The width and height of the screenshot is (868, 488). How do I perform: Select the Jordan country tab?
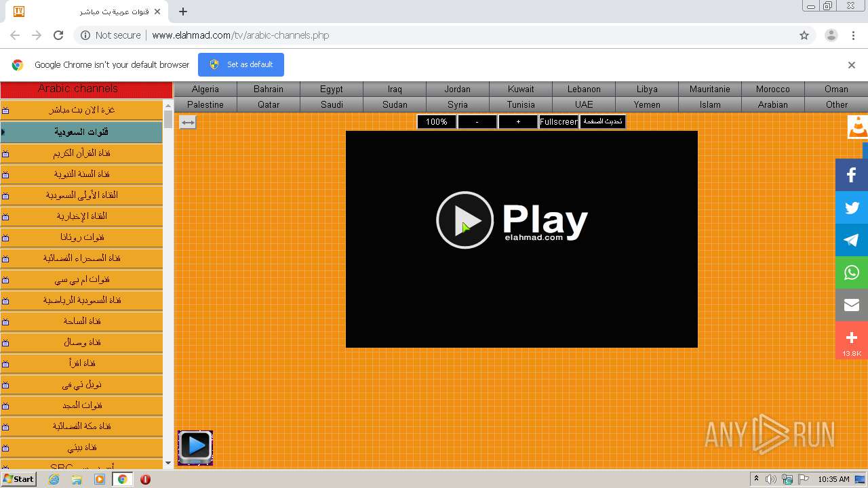pos(458,89)
